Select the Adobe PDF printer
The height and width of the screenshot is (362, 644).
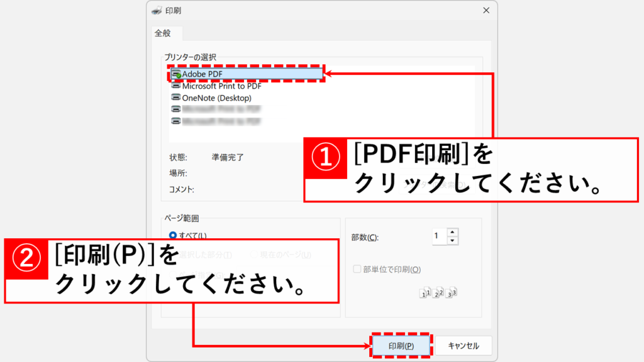tap(247, 74)
